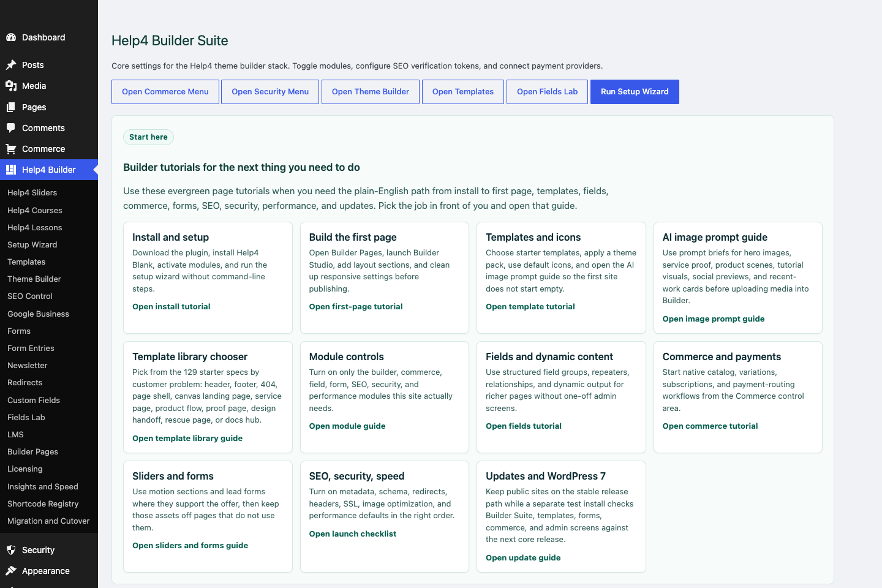
Task: Click the Open Theme Builder button
Action: (371, 92)
